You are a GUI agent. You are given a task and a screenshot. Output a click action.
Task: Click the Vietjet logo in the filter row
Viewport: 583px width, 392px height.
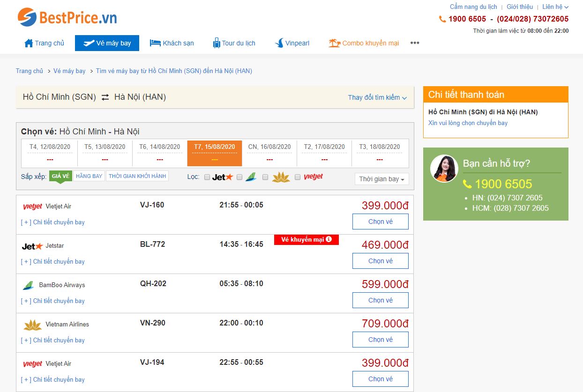(x=313, y=177)
